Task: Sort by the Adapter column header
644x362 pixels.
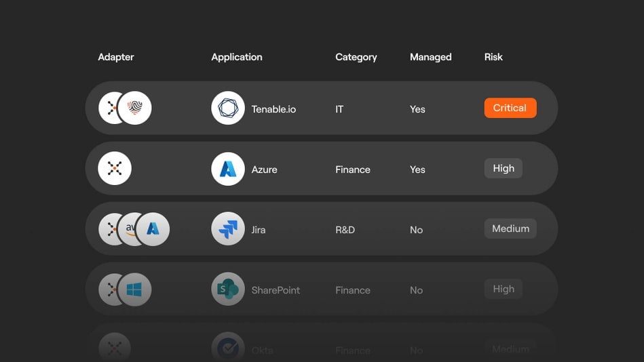Action: pyautogui.click(x=116, y=57)
